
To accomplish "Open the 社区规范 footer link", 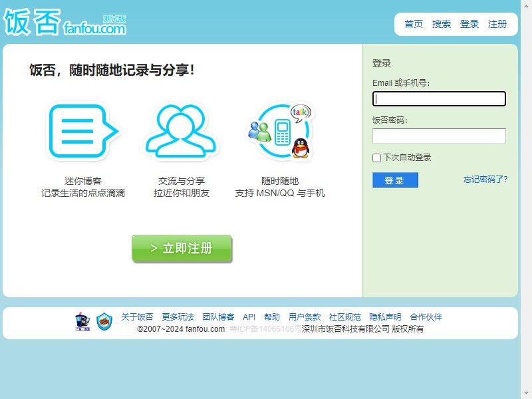I will coord(344,317).
